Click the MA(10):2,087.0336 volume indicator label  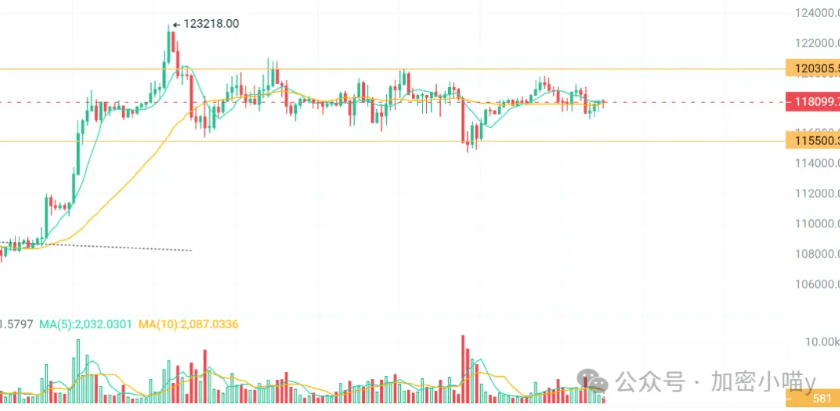(188, 324)
